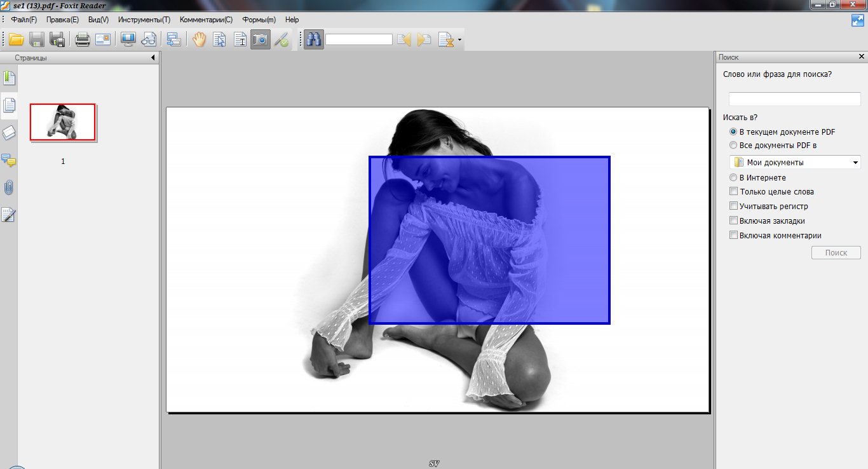This screenshot has height=469, width=868.
Task: Open the Комментарии(C) menu
Action: pos(206,20)
